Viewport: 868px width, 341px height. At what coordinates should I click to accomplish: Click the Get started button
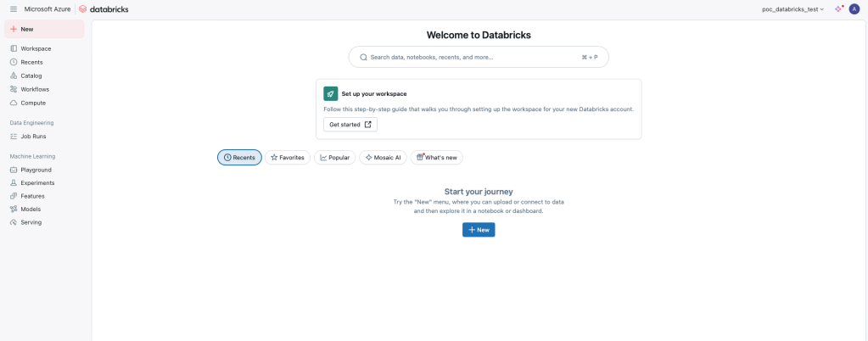(x=350, y=125)
